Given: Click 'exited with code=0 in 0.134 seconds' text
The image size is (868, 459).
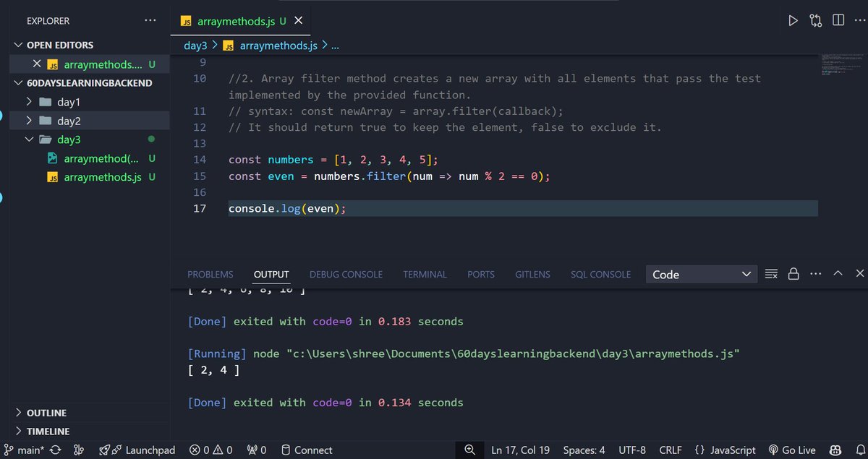Looking at the screenshot, I should (x=349, y=403).
